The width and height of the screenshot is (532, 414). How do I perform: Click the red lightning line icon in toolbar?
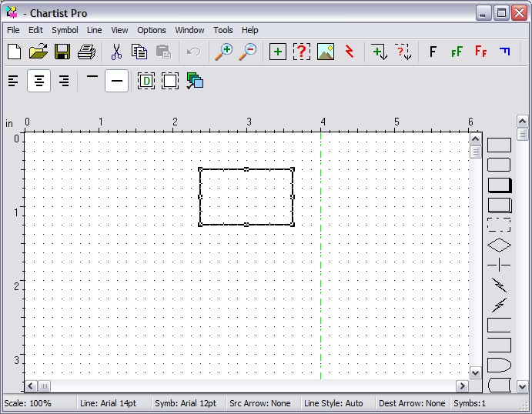click(x=350, y=52)
